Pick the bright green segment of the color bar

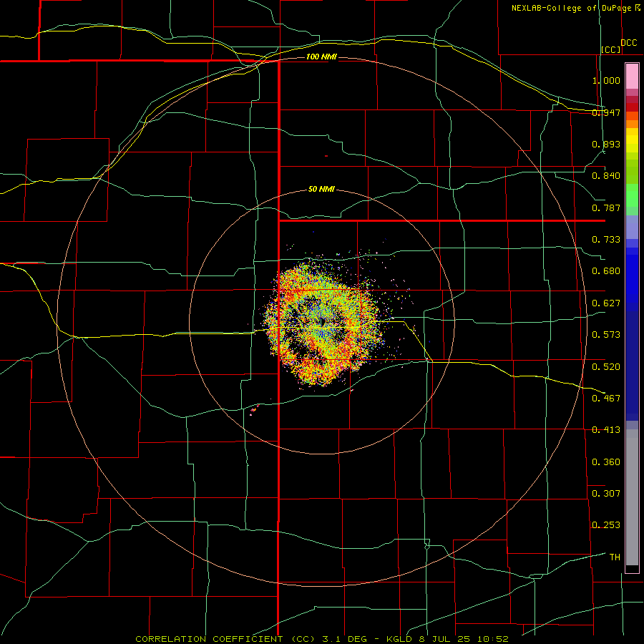pos(632,195)
